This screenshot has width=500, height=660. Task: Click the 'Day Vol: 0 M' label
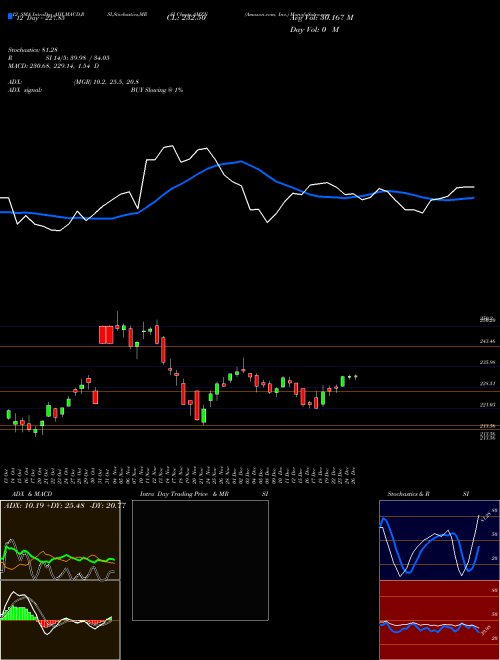(x=314, y=30)
